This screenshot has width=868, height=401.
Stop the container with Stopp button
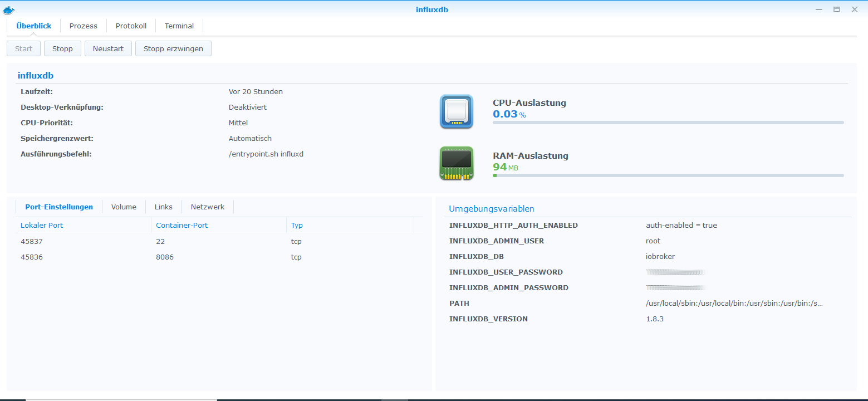pyautogui.click(x=62, y=48)
